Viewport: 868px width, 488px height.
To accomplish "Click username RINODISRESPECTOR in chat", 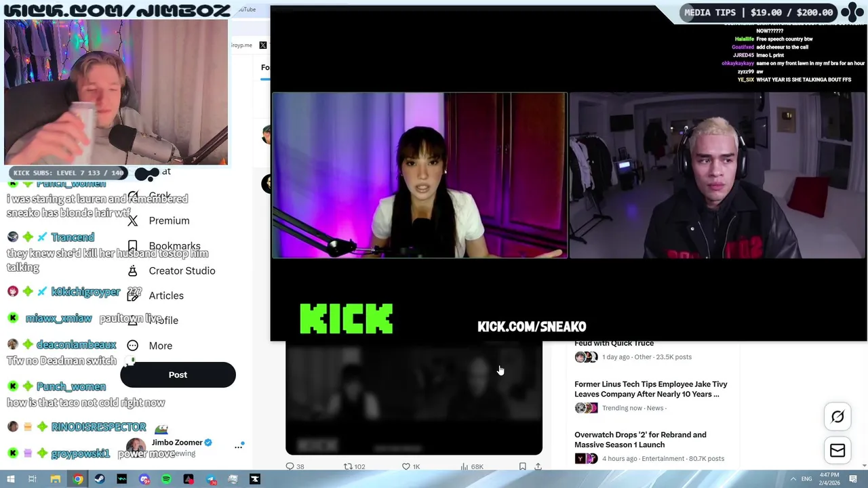I will (98, 427).
